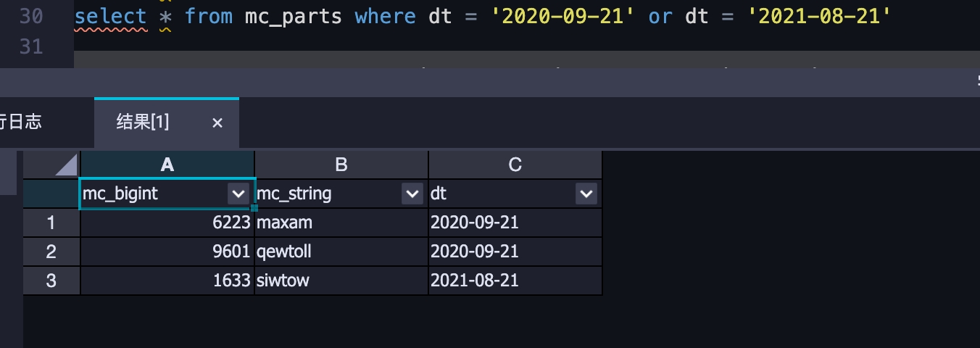Close the 结果[1] results tab
Image resolution: width=980 pixels, height=348 pixels.
[217, 123]
